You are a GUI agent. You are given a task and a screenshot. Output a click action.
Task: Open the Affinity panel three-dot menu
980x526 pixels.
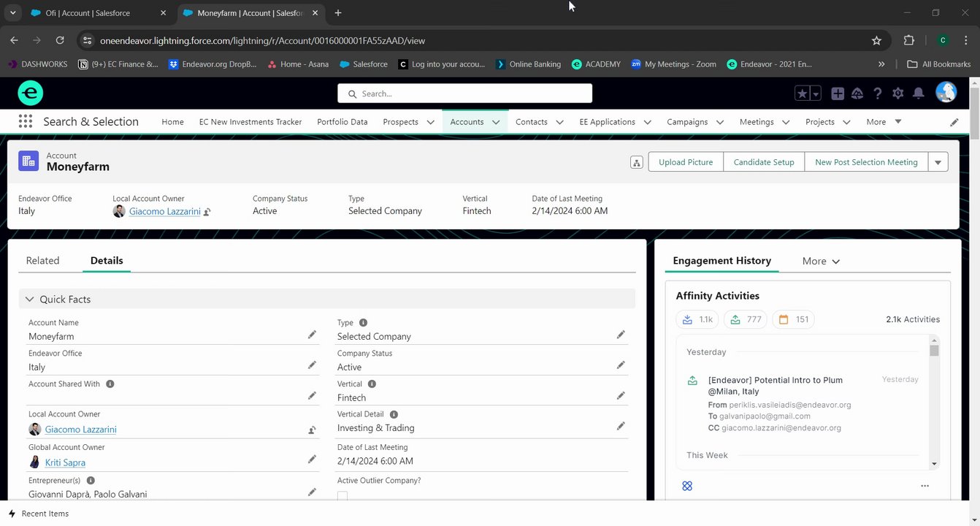(925, 486)
